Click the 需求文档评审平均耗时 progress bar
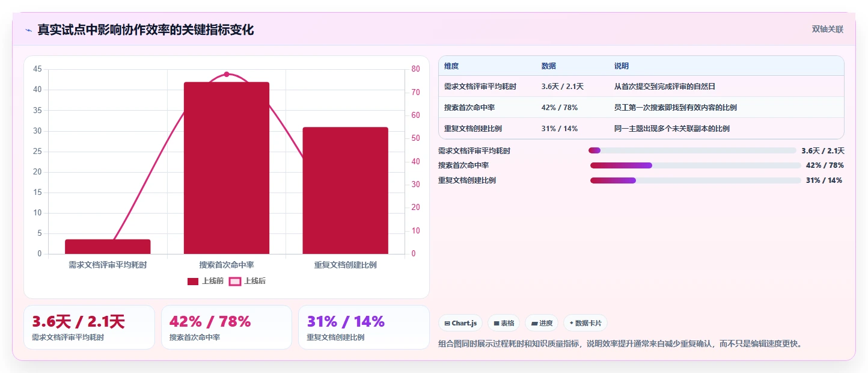 (x=692, y=150)
